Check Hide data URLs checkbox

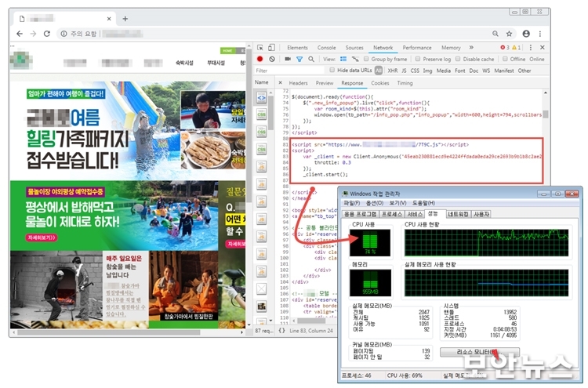point(332,70)
